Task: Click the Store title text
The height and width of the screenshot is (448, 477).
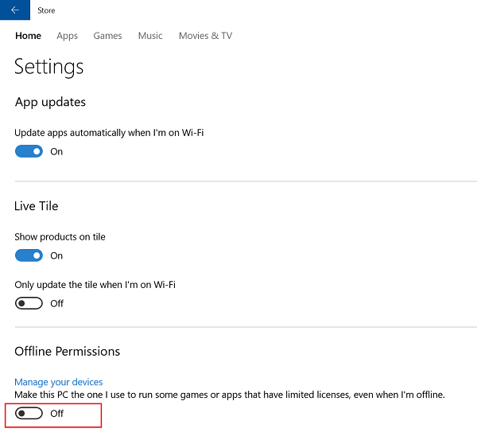Action: coord(46,10)
